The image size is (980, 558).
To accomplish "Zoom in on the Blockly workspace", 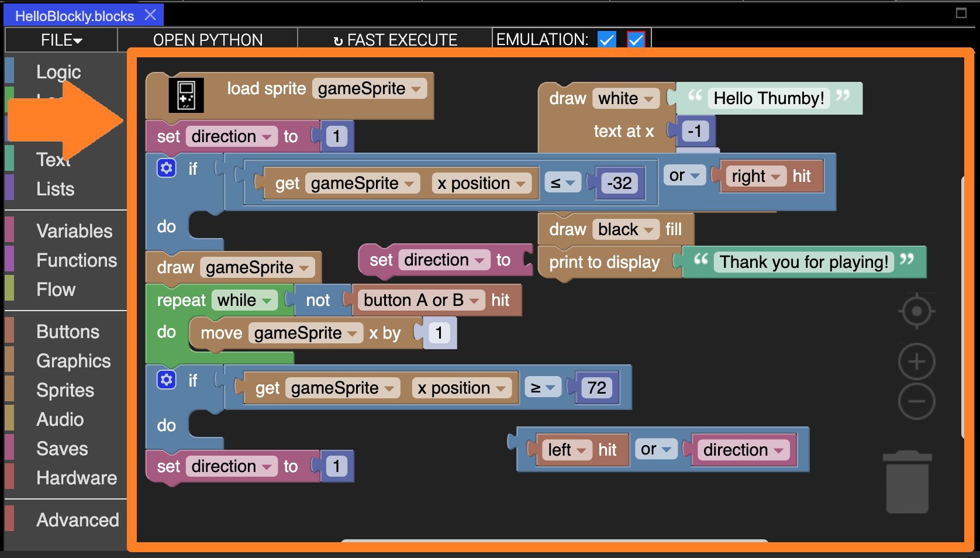I will (916, 362).
